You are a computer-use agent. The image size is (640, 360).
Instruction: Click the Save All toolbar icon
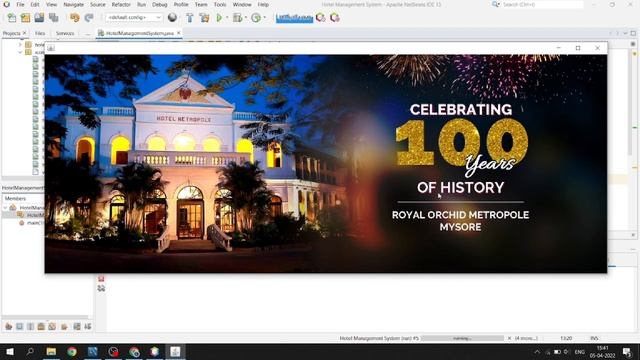53,18
